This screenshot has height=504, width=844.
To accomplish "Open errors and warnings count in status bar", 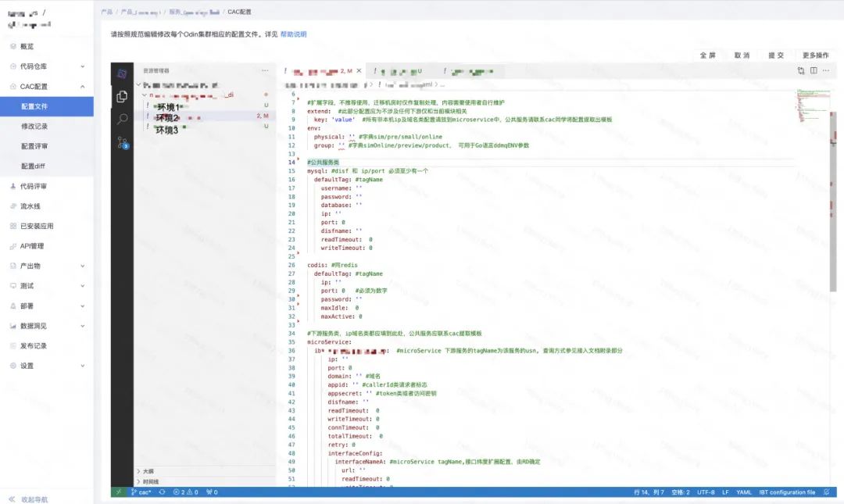I will pos(186,492).
